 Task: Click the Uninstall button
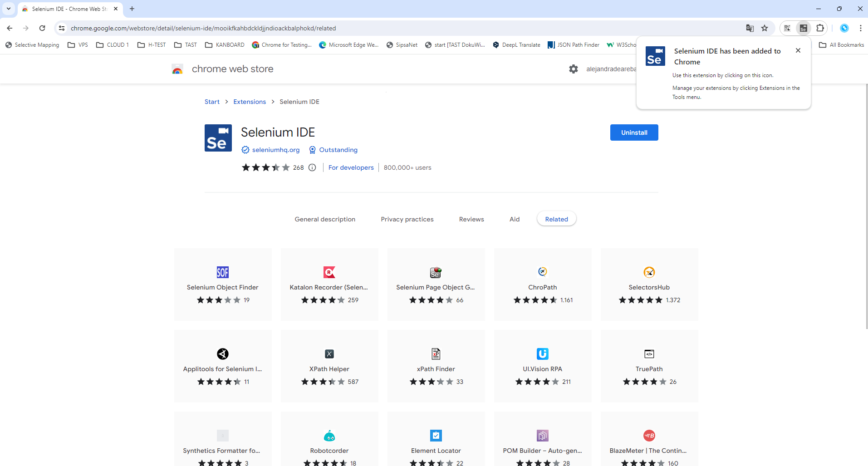[x=634, y=132]
